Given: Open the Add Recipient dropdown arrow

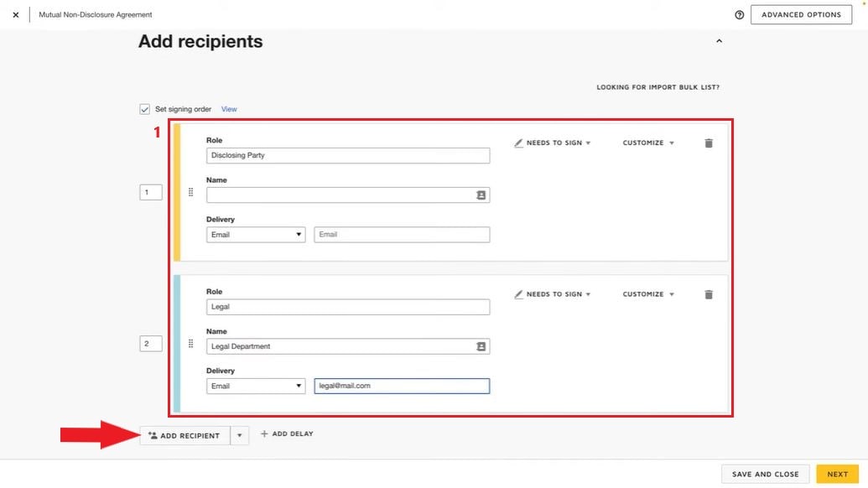Looking at the screenshot, I should click(239, 436).
